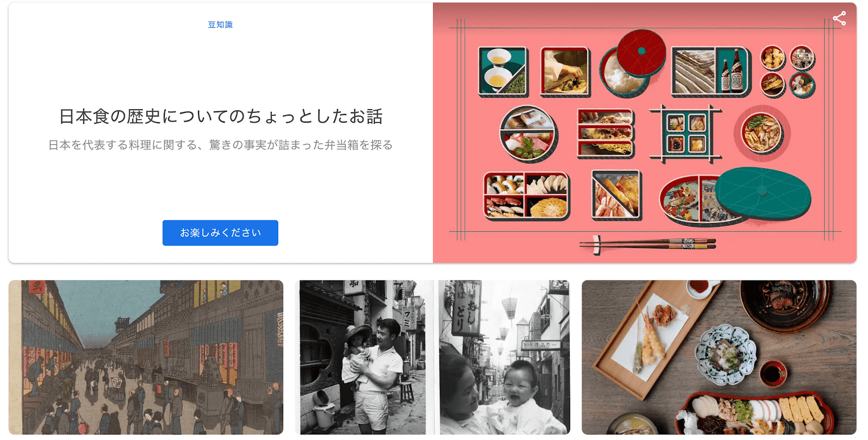Open the tempura and sashimi dishes thumbnail
The width and height of the screenshot is (868, 440).
point(719,357)
